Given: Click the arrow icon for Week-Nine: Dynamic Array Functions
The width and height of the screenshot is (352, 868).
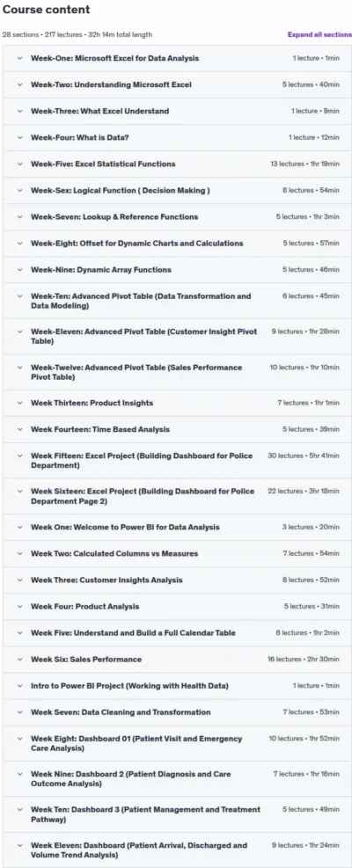Looking at the screenshot, I should (x=20, y=270).
